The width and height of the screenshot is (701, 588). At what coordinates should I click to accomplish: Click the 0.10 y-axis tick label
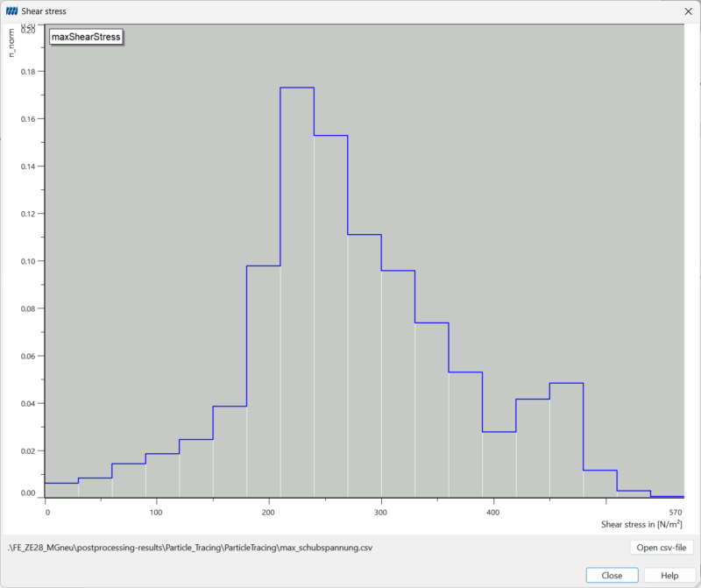pos(28,261)
